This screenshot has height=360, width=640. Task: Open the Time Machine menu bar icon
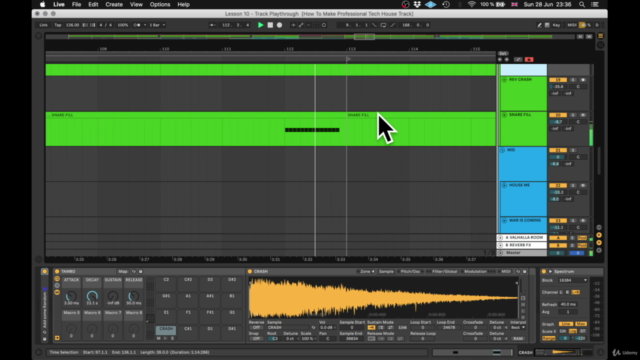446,4
